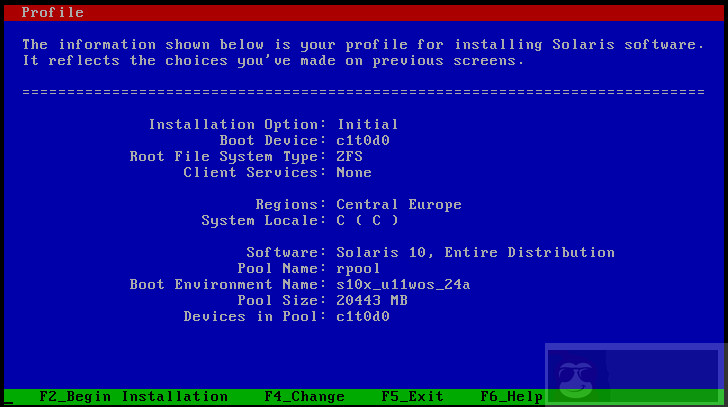The width and height of the screenshot is (728, 407).
Task: Click Boot Environment Name value s10x_u11wos_24a
Action: pyautogui.click(x=403, y=284)
